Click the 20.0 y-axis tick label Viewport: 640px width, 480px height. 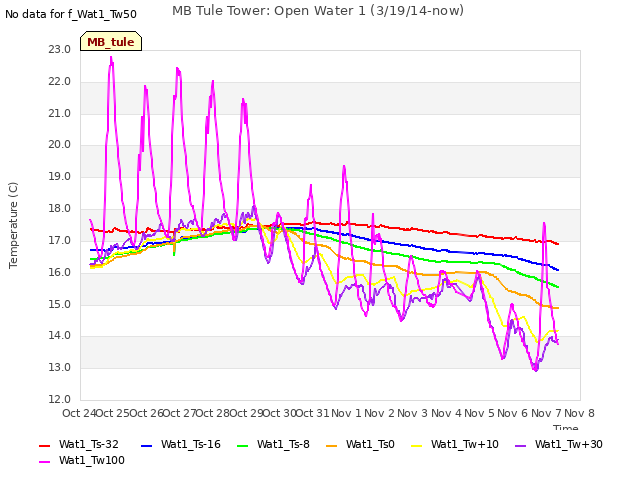60,144
